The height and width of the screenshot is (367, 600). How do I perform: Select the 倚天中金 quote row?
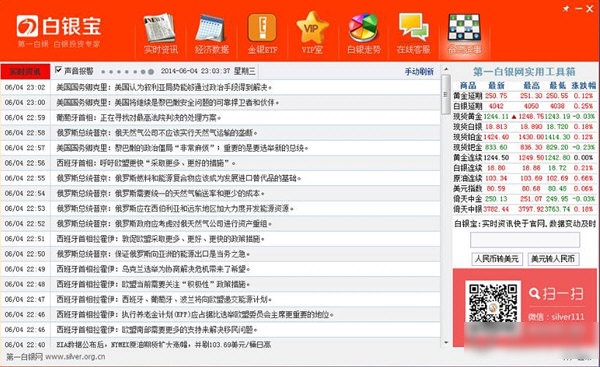tap(525, 199)
